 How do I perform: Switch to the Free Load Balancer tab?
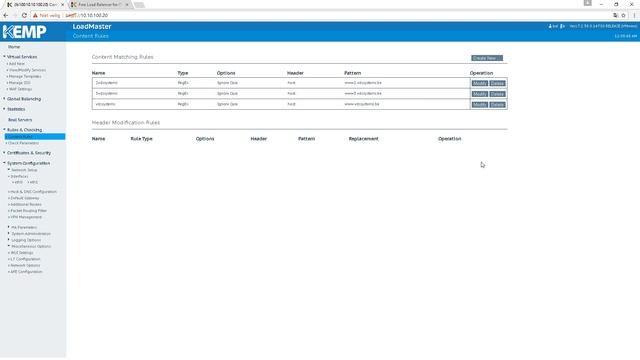pos(99,4)
